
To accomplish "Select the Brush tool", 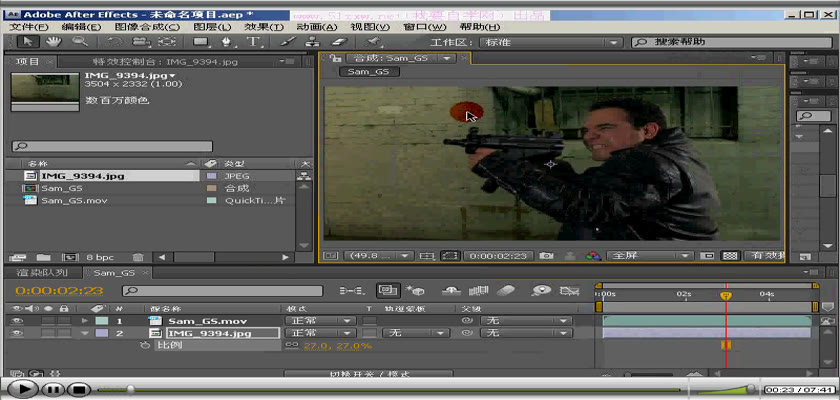I will click(288, 42).
